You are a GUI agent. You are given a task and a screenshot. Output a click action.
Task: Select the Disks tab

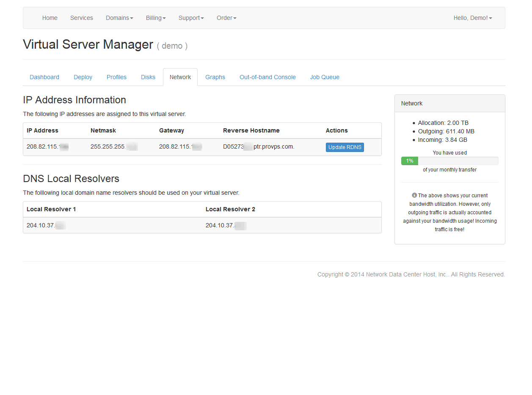148,77
